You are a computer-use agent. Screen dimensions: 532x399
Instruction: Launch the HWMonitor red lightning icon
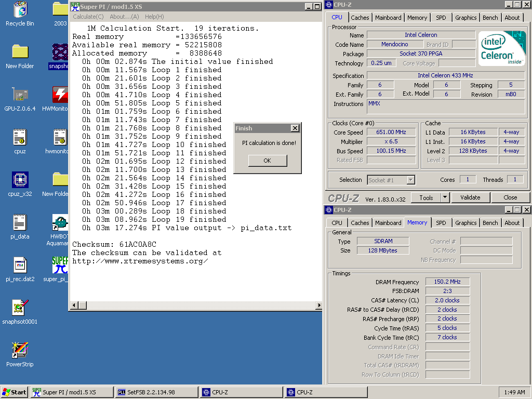click(60, 95)
